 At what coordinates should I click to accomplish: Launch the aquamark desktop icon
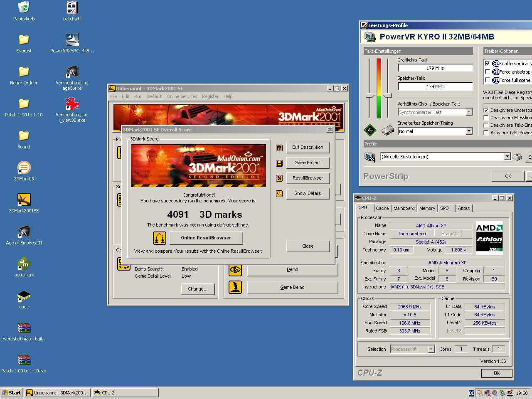pyautogui.click(x=24, y=264)
